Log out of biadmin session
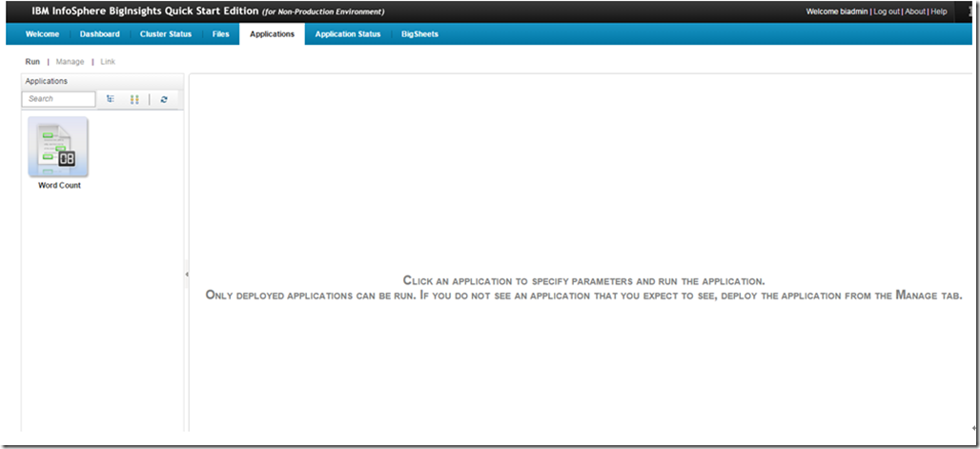Screen dimensions: 980x449 click(887, 11)
